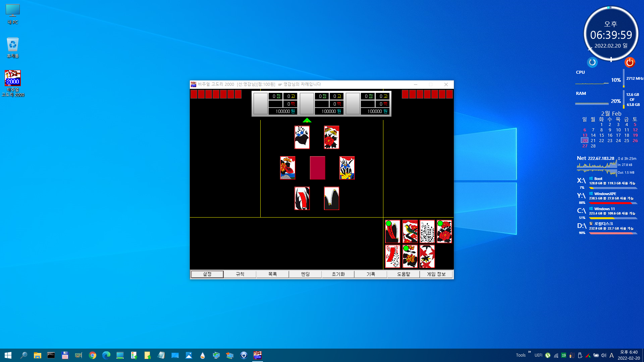Image resolution: width=644 pixels, height=362 pixels.
Task: Click the power circle taskbar icon
Action: click(244, 355)
